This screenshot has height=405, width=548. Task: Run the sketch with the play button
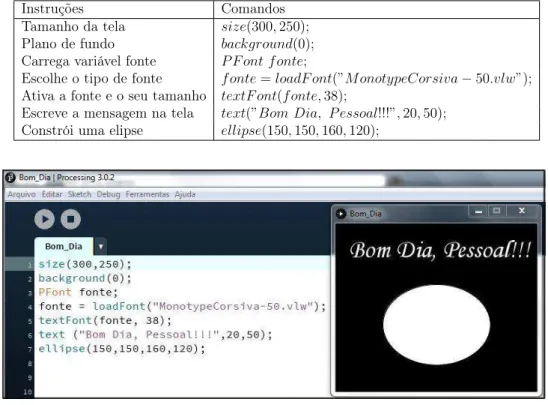[x=44, y=219]
